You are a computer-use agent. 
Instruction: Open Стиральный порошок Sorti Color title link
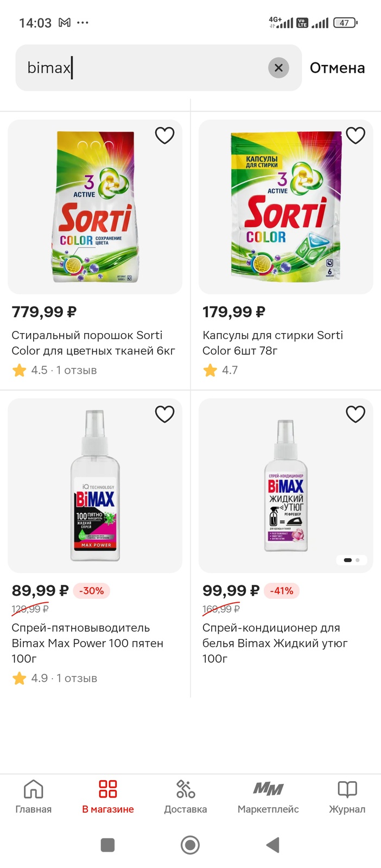pyautogui.click(x=93, y=343)
